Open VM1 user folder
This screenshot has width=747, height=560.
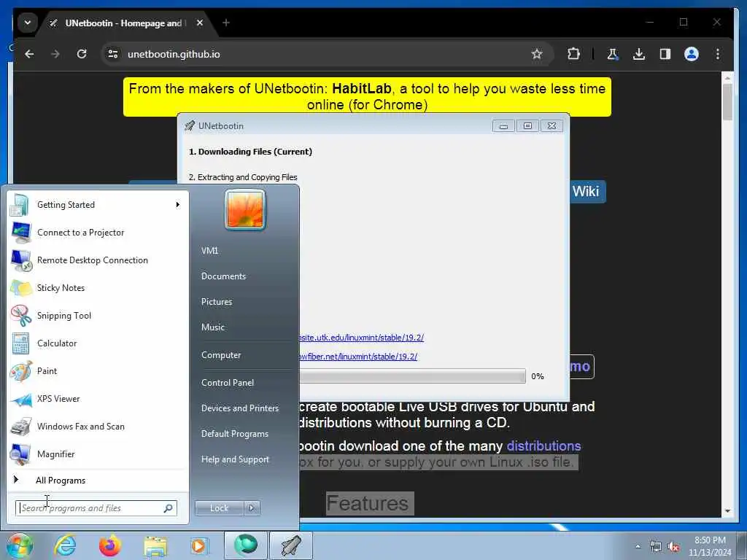tap(209, 251)
